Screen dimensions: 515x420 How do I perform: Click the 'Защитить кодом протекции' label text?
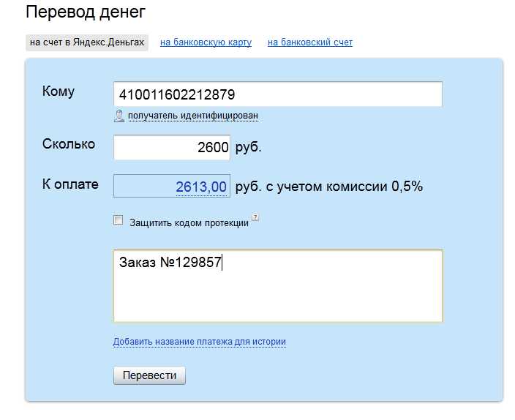(x=189, y=223)
